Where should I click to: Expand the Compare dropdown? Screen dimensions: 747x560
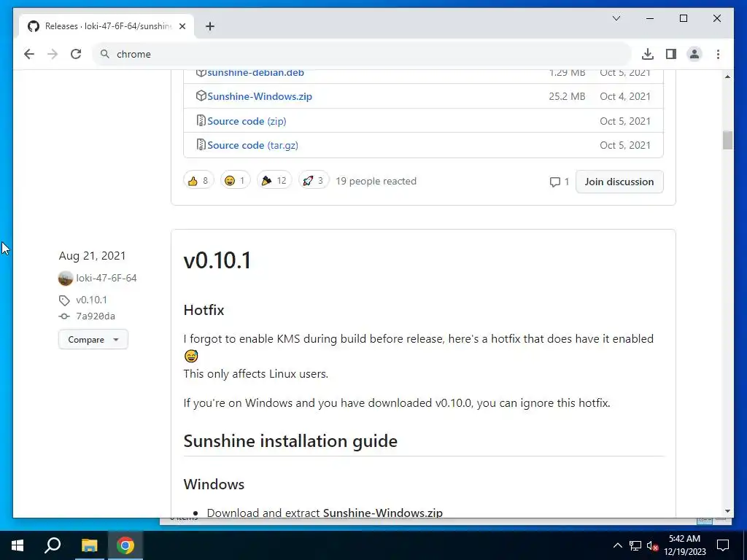coord(93,340)
